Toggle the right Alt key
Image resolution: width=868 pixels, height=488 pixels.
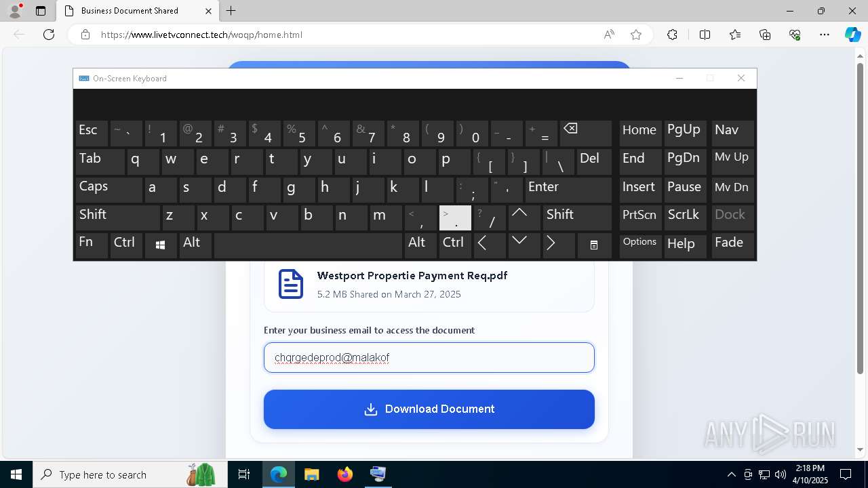[420, 245]
